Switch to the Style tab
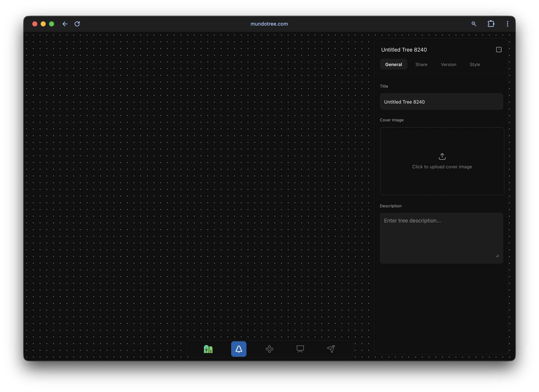Screen dimensions: 539x392 (x=475, y=64)
